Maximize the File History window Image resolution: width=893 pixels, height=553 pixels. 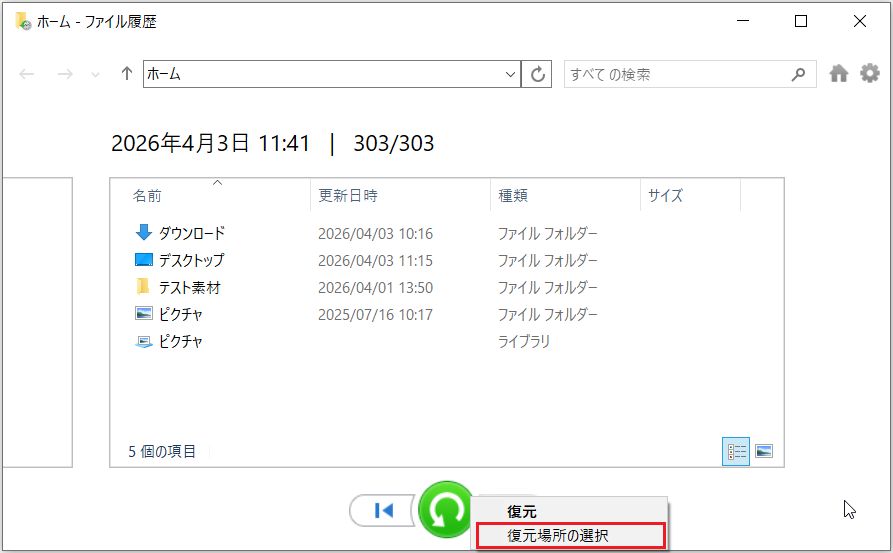[x=801, y=21]
